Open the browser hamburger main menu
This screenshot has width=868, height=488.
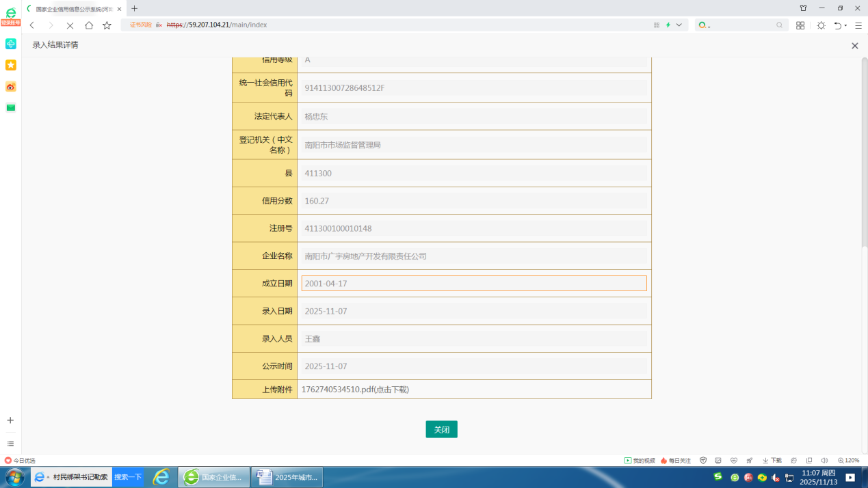[858, 25]
